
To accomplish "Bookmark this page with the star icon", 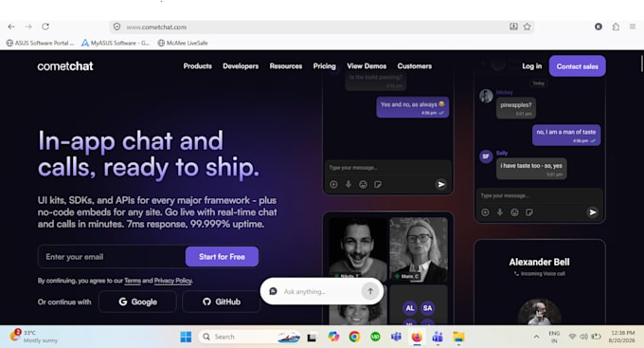I will [x=527, y=27].
